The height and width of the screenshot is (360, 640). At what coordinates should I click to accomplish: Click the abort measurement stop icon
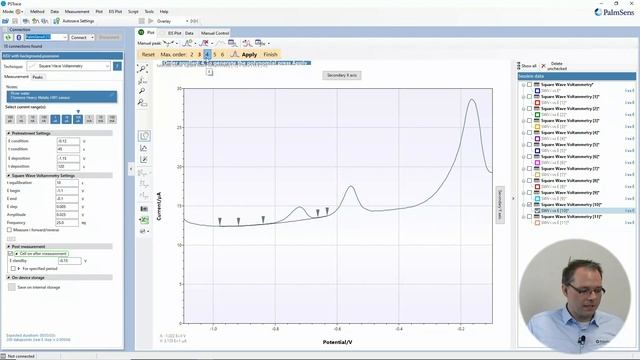[142, 21]
